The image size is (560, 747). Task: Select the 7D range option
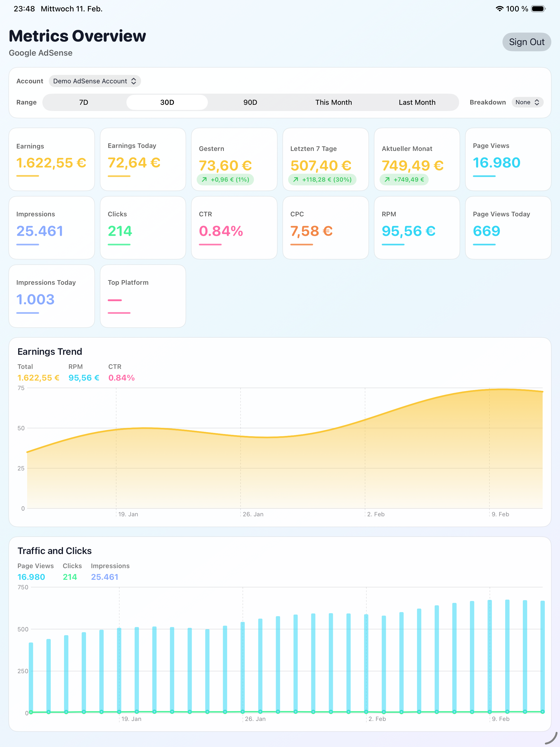pos(83,102)
